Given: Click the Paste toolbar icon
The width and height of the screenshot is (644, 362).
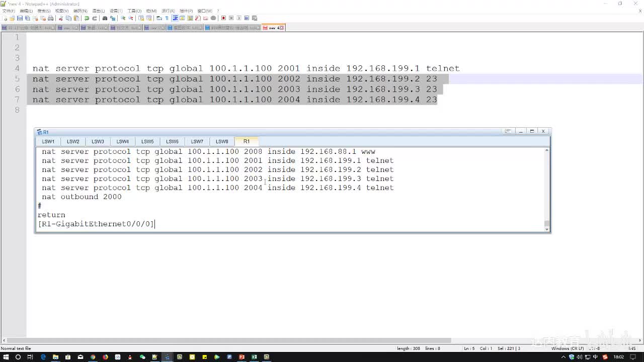Looking at the screenshot, I should click(76, 18).
